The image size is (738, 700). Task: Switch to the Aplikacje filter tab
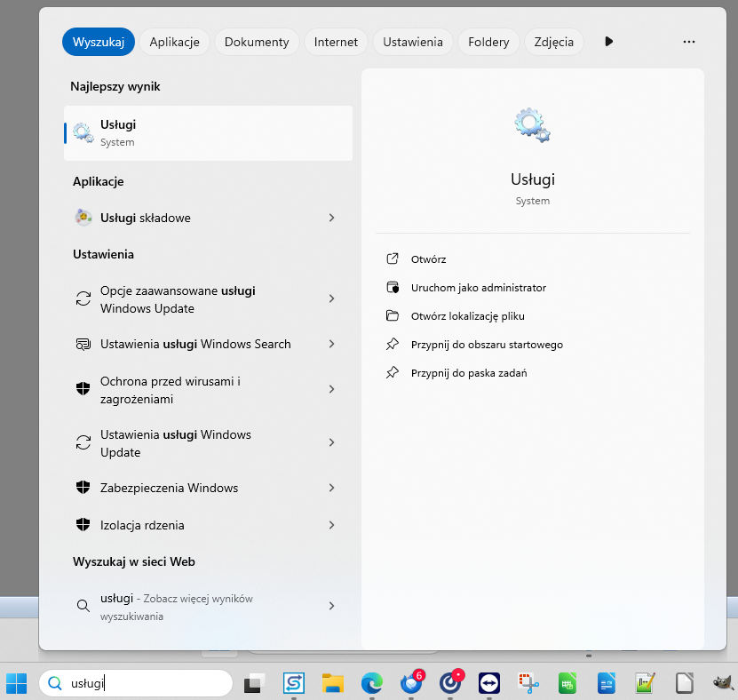pyautogui.click(x=175, y=42)
